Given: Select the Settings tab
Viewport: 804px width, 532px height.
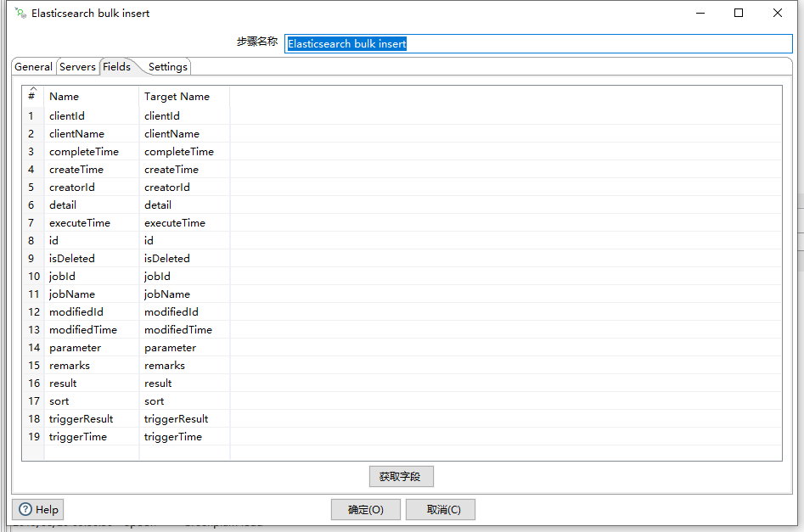Looking at the screenshot, I should (x=167, y=66).
